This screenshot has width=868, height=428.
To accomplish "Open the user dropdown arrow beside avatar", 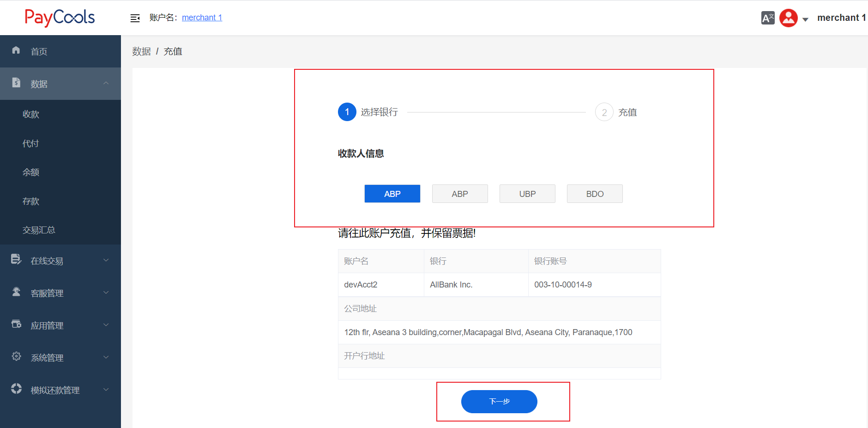I will [x=805, y=19].
